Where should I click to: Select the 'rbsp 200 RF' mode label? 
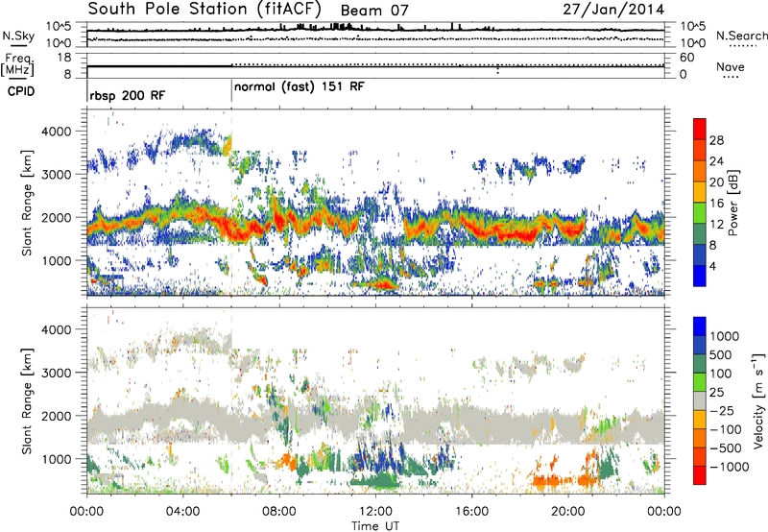[x=128, y=95]
